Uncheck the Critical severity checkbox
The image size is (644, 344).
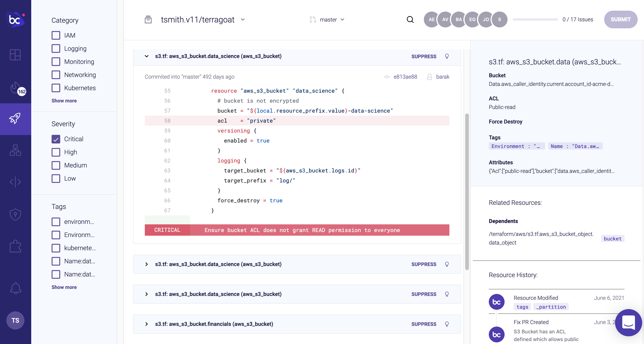pyautogui.click(x=56, y=139)
